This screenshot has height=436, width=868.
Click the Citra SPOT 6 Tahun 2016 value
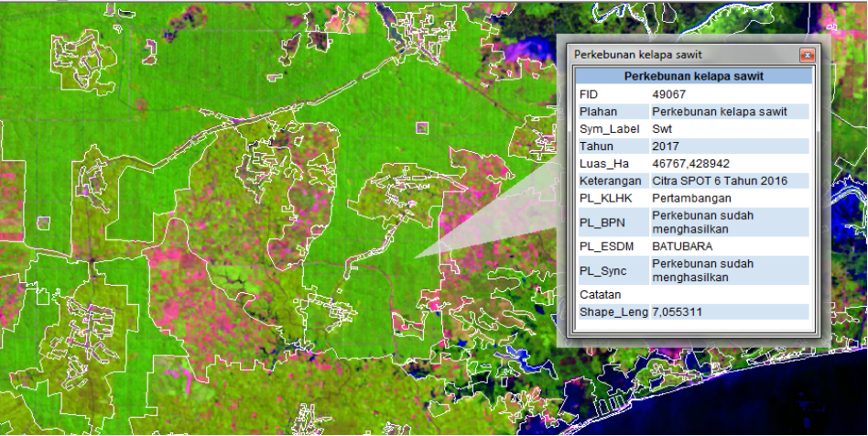(720, 181)
